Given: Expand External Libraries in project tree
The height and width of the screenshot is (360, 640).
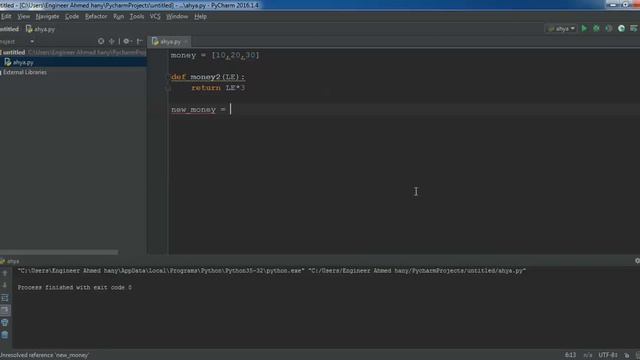Looking at the screenshot, I should pos(24,72).
